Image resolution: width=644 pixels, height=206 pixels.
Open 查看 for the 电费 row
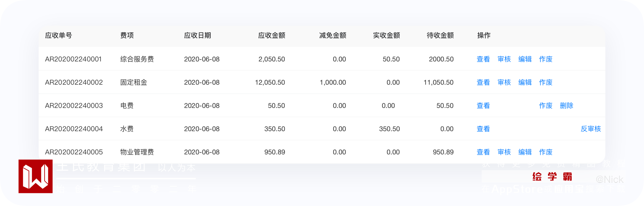pyautogui.click(x=483, y=106)
